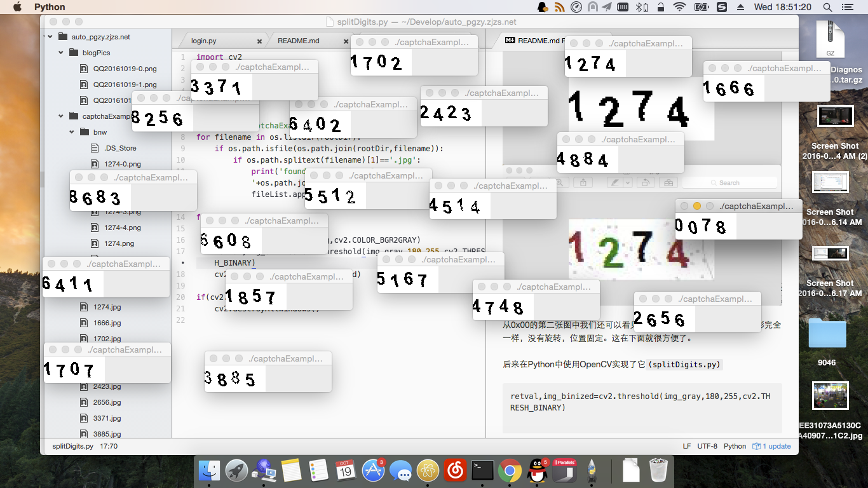This screenshot has width=868, height=488.
Task: Open the Python application menu
Action: (50, 7)
